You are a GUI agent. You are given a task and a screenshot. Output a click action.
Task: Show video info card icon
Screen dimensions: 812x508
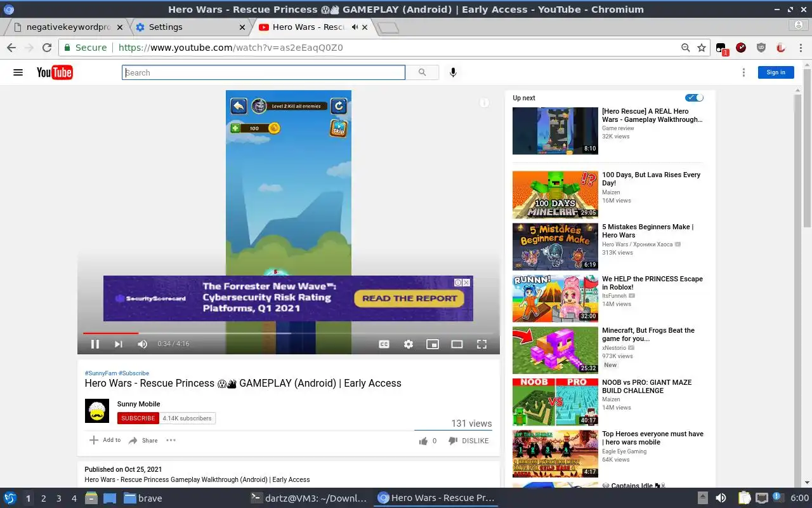point(484,103)
